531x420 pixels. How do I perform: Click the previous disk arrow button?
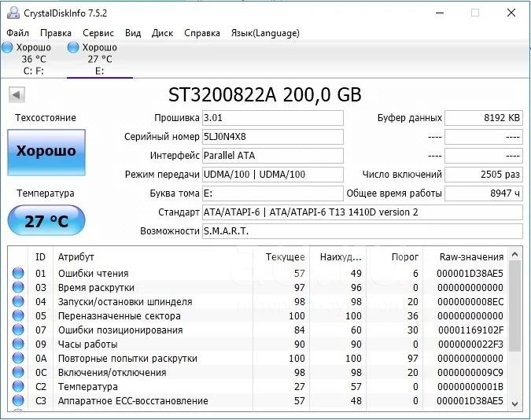point(17,94)
